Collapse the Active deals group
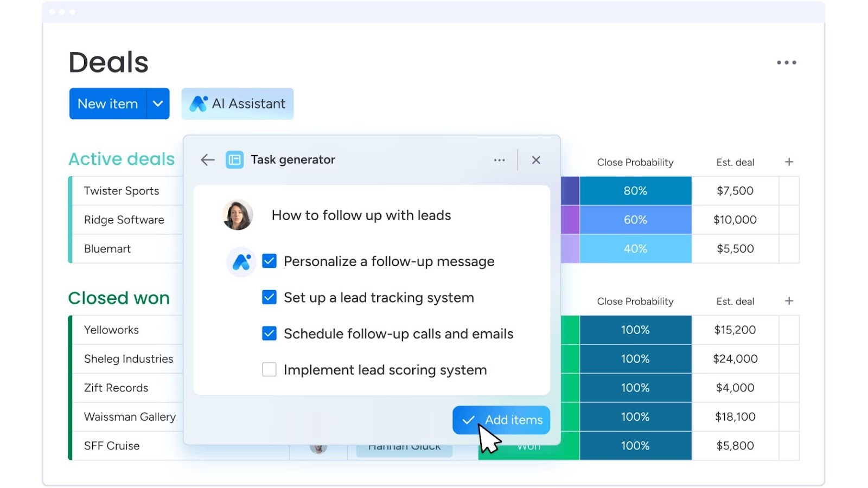 122,158
